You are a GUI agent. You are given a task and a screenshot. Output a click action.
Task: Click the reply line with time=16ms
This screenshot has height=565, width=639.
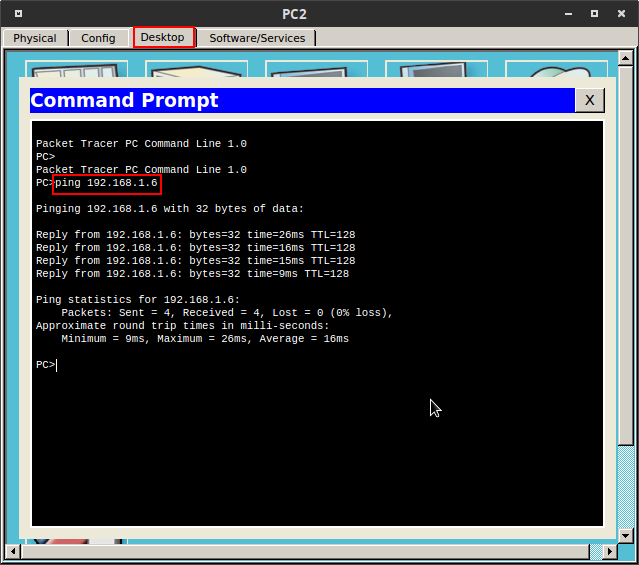click(196, 248)
